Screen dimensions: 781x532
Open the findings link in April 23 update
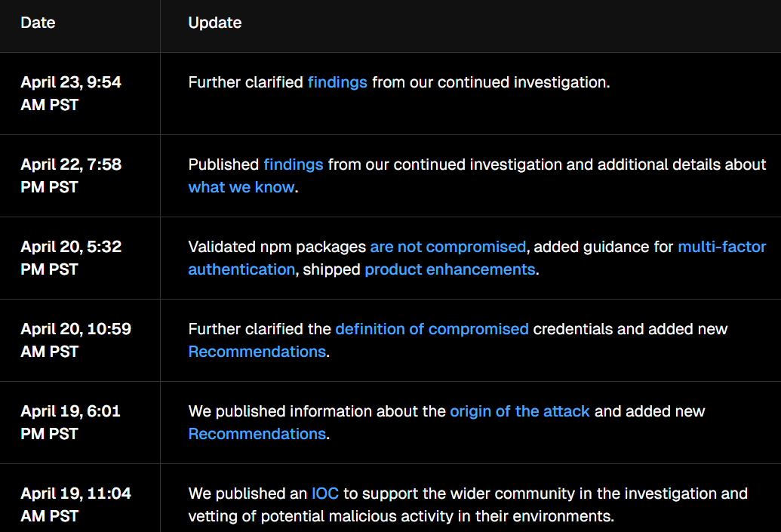click(x=337, y=82)
